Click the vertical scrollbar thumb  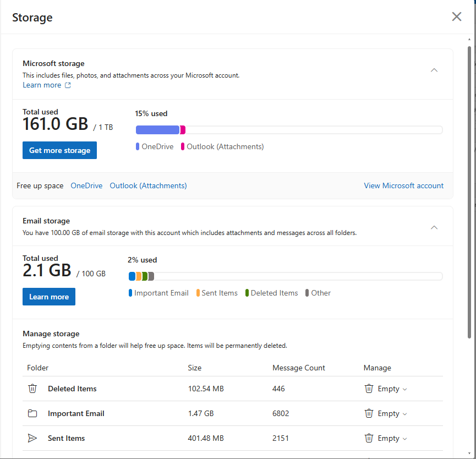click(469, 192)
